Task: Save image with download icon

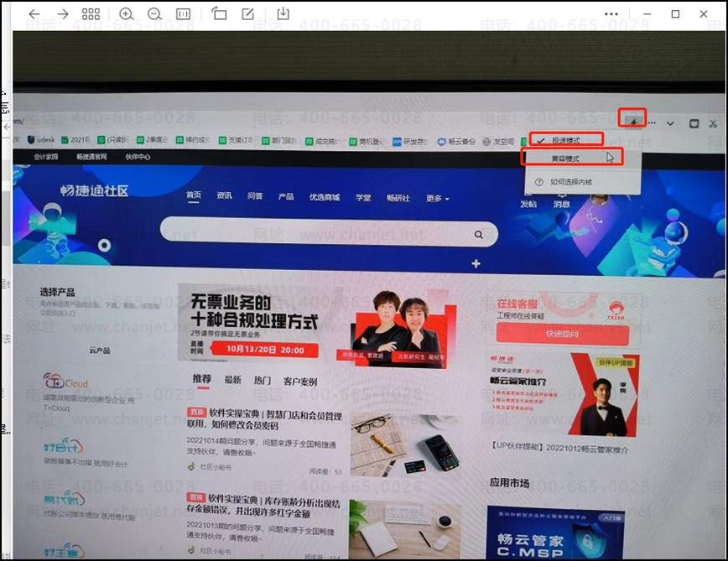Action: coord(283,13)
